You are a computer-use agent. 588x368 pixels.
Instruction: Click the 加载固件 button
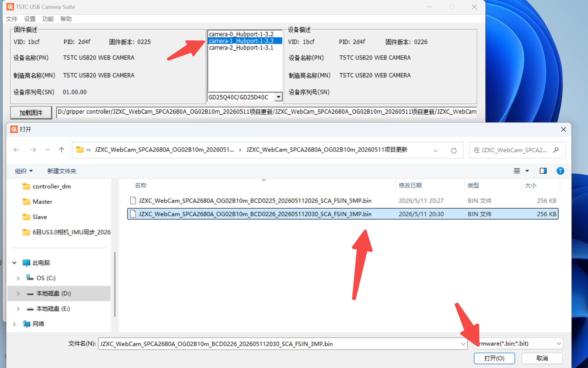[31, 113]
